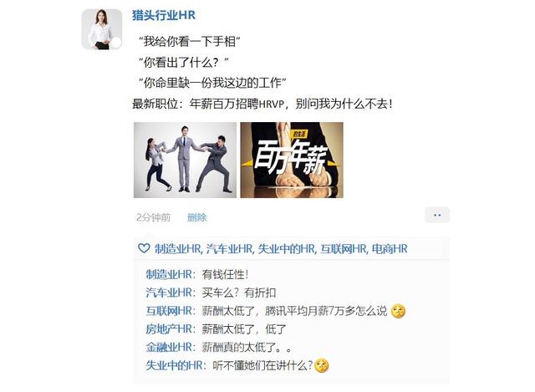Click commenter name 互联网HR in comments
Viewport: 535px width, 392px height.
169,311
